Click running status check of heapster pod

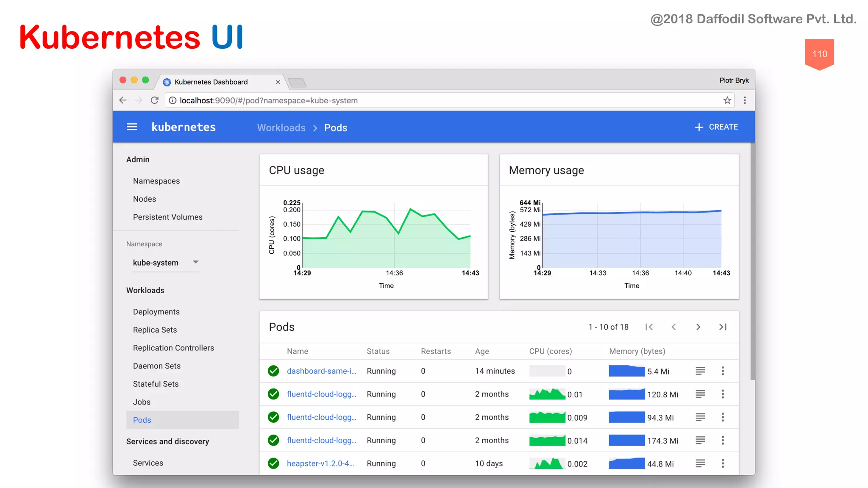click(x=273, y=463)
